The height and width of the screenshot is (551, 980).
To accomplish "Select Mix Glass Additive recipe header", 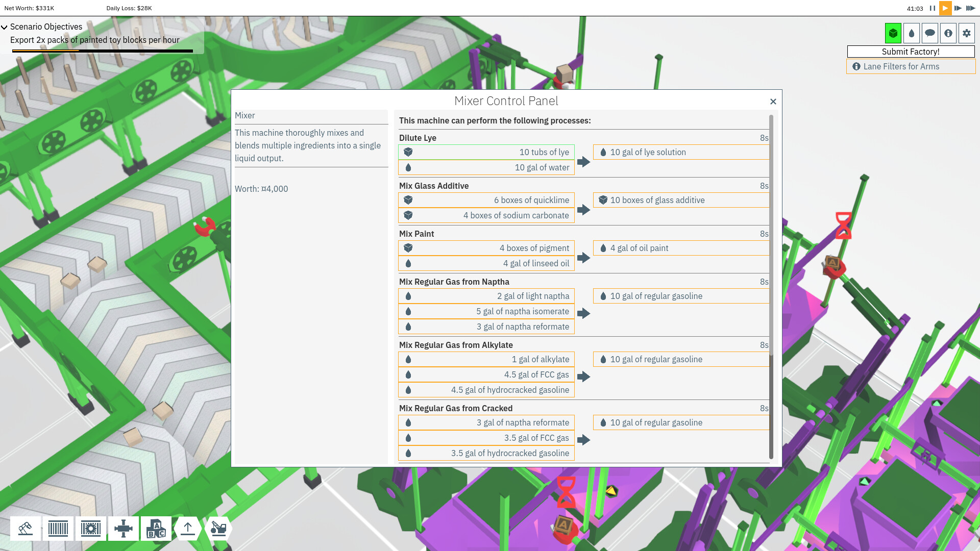I will click(434, 186).
